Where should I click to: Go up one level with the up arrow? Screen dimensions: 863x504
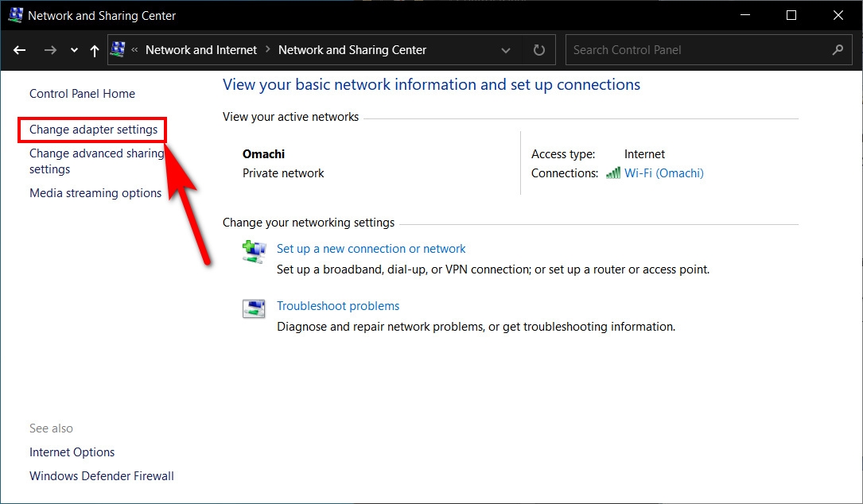click(95, 51)
